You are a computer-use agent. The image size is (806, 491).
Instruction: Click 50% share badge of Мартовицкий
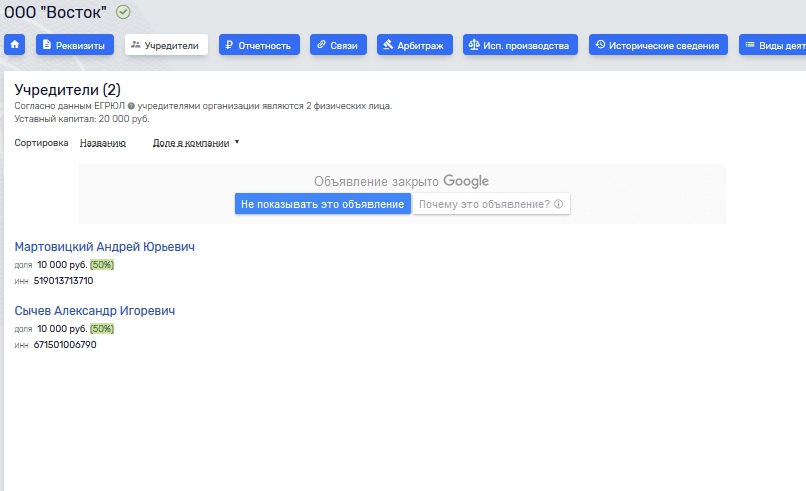(x=102, y=265)
